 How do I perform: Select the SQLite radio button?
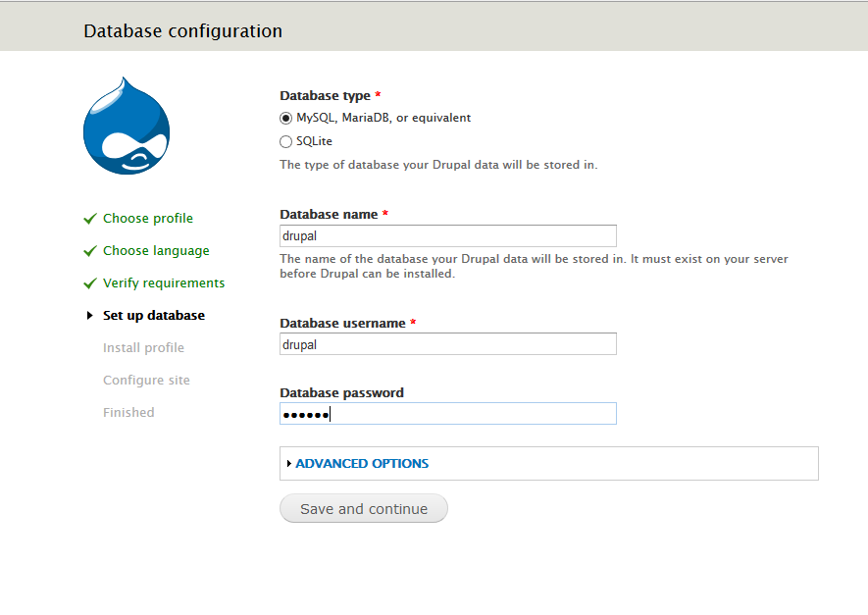pyautogui.click(x=285, y=141)
